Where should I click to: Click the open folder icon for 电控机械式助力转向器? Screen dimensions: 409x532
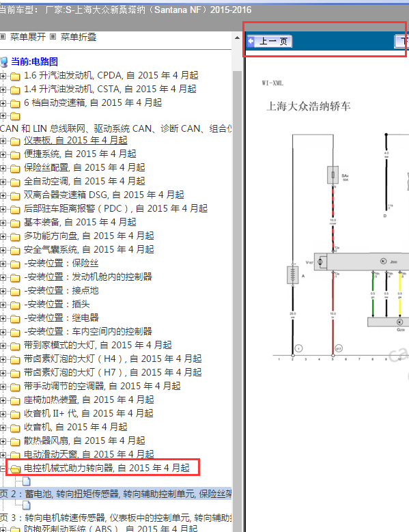click(x=15, y=468)
